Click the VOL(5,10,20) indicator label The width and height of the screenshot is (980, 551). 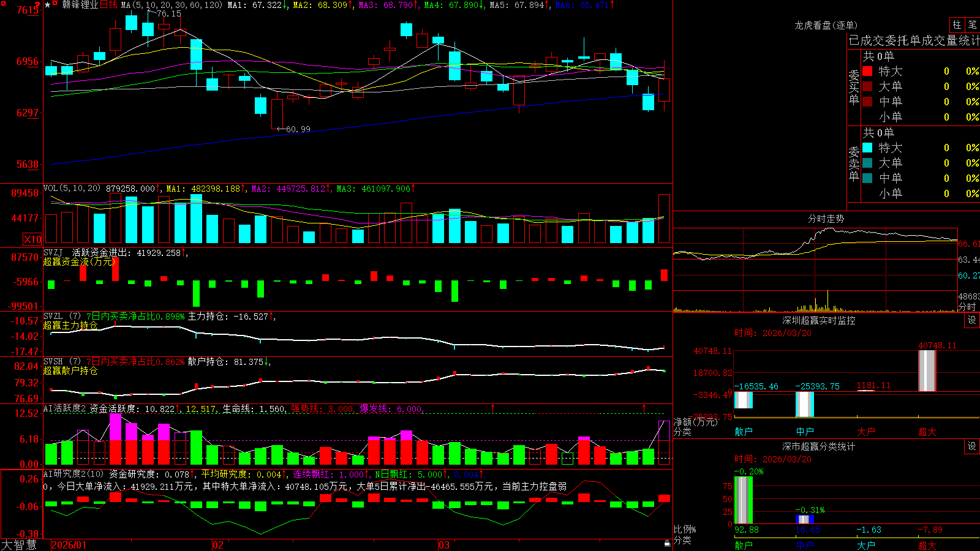coord(72,189)
